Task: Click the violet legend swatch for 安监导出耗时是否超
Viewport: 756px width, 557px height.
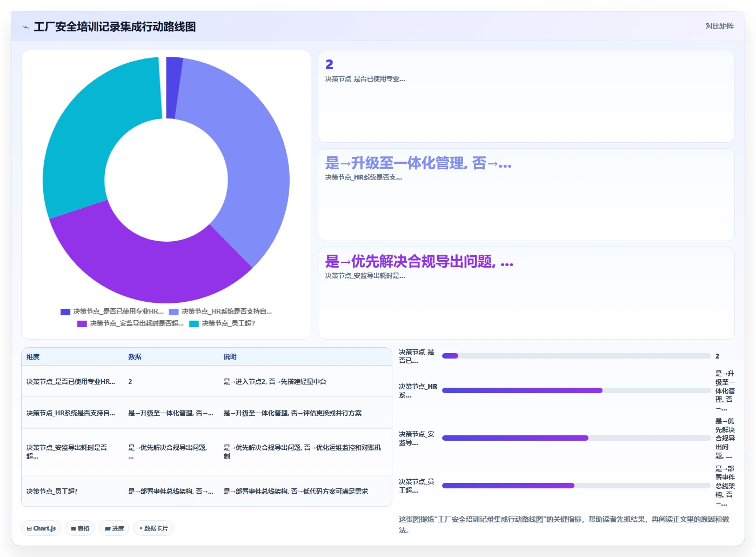Action: (82, 323)
